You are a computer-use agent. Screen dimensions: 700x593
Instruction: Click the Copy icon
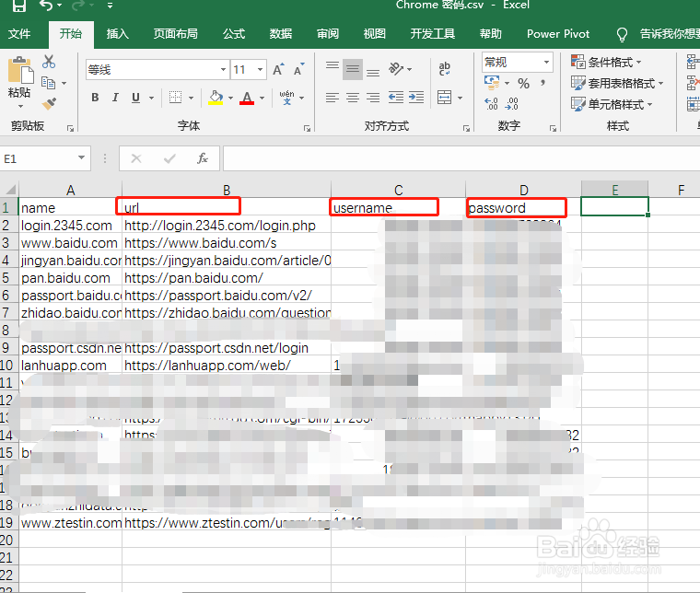(48, 83)
